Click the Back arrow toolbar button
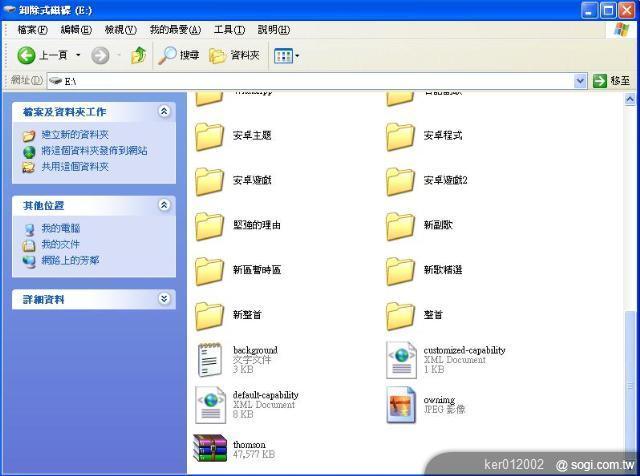Viewport: 640px width, 476px height. click(28, 56)
